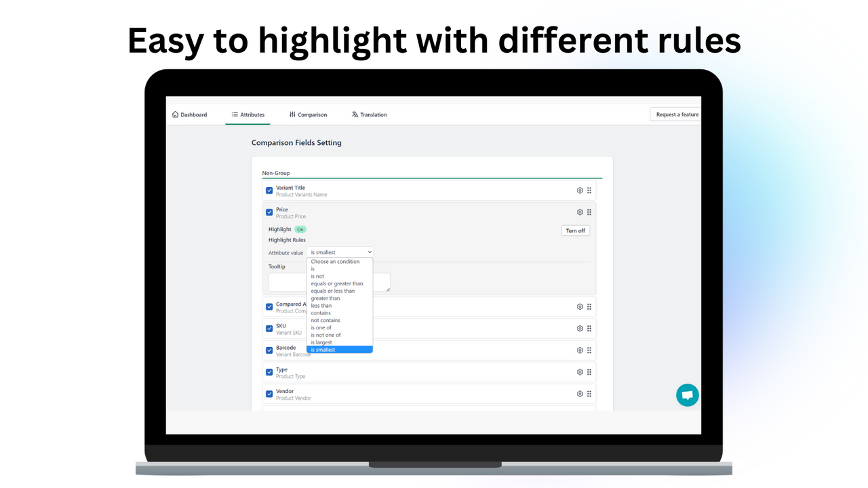868x488 pixels.
Task: Open the Comparison tab
Action: coord(308,115)
